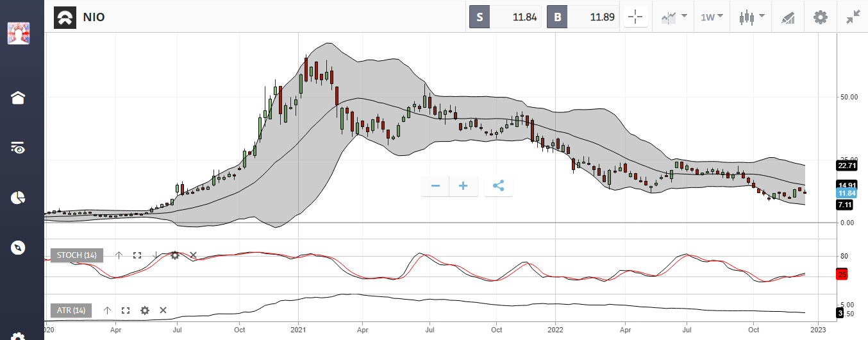This screenshot has width=868, height=340.
Task: Move the STOCH (14) panel up
Action: (119, 255)
